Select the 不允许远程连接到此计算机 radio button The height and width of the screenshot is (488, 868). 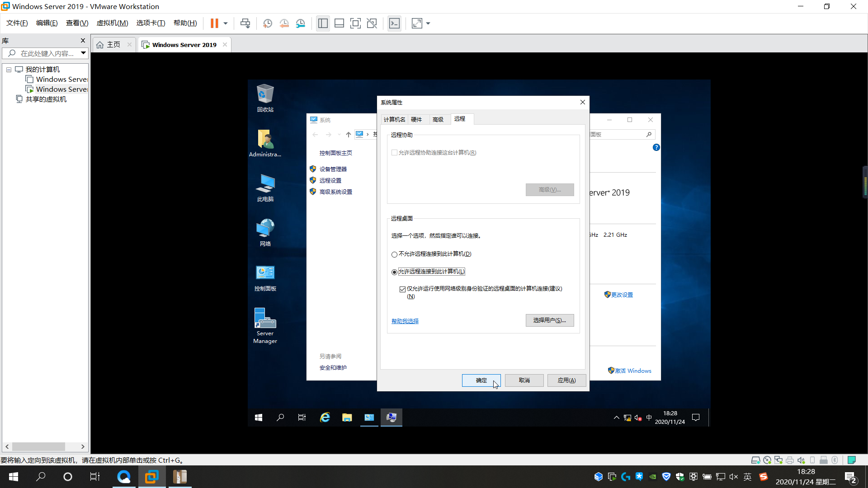pyautogui.click(x=394, y=254)
